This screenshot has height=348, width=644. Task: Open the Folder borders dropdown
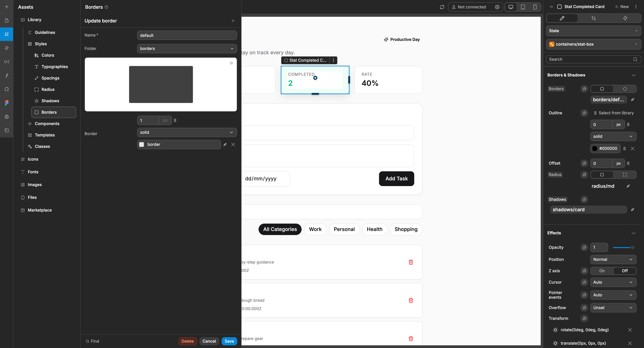187,48
